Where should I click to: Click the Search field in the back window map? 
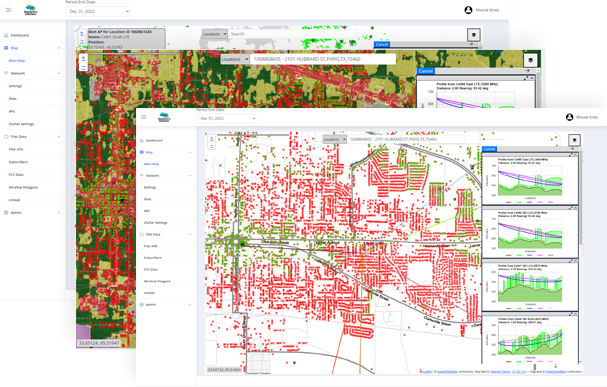[x=291, y=34]
